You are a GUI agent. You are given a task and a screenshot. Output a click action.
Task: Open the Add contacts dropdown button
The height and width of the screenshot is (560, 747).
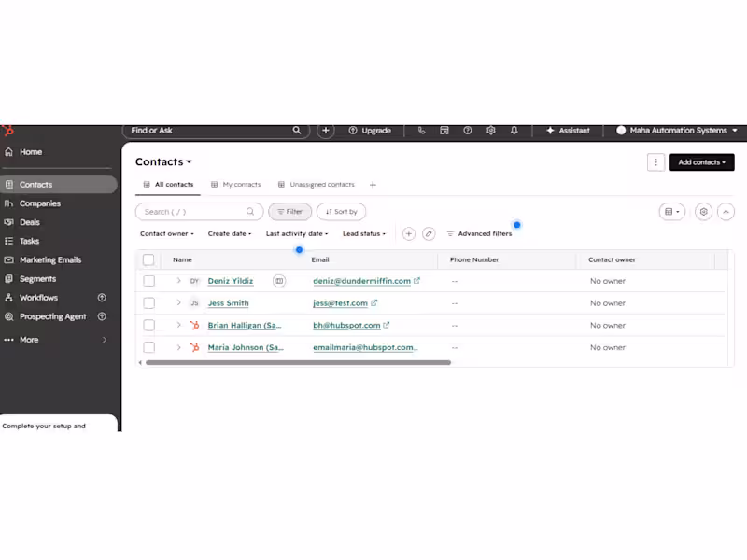coord(701,162)
